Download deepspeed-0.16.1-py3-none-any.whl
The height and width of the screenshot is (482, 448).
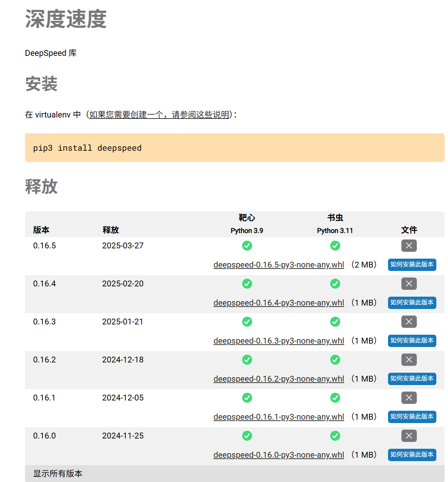tap(279, 417)
